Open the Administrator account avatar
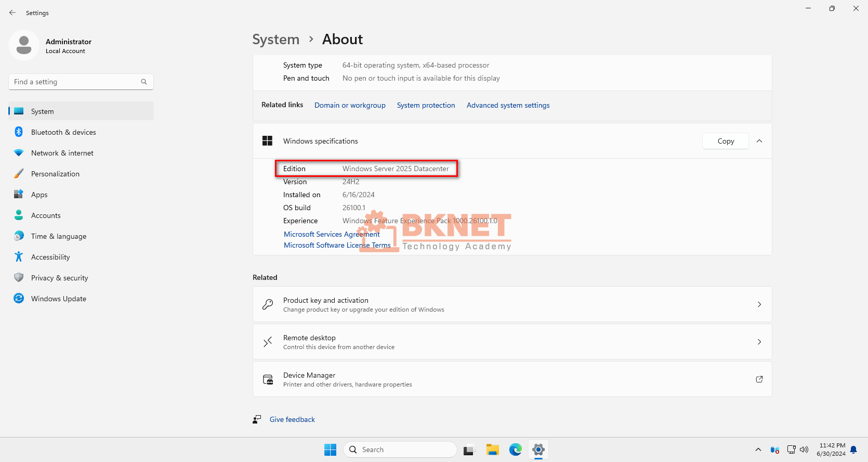This screenshot has height=462, width=868. click(24, 45)
